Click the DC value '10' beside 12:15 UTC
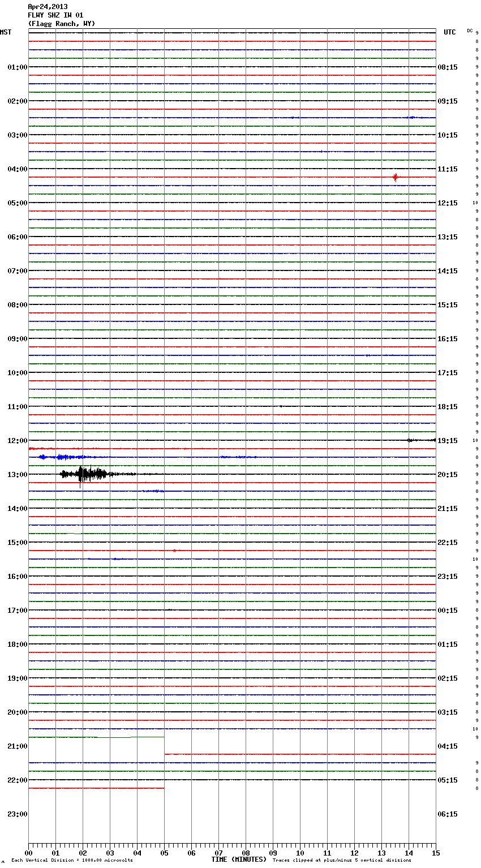This screenshot has width=481, height=868. [x=475, y=203]
